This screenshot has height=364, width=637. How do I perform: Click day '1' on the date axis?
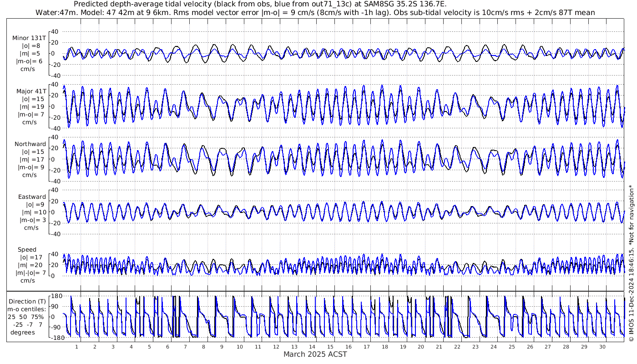pos(77,347)
